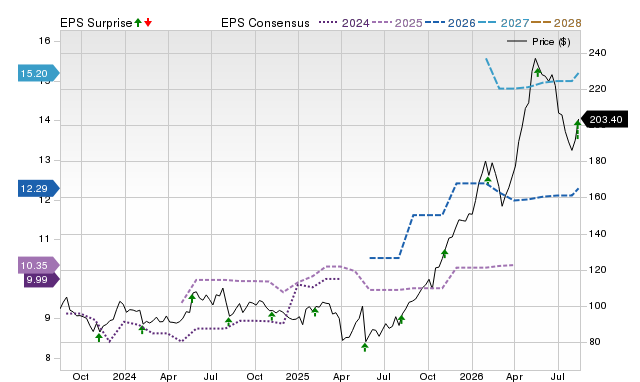Click the 10.35 purple value tag
640x382 pixels.
[x=38, y=265]
